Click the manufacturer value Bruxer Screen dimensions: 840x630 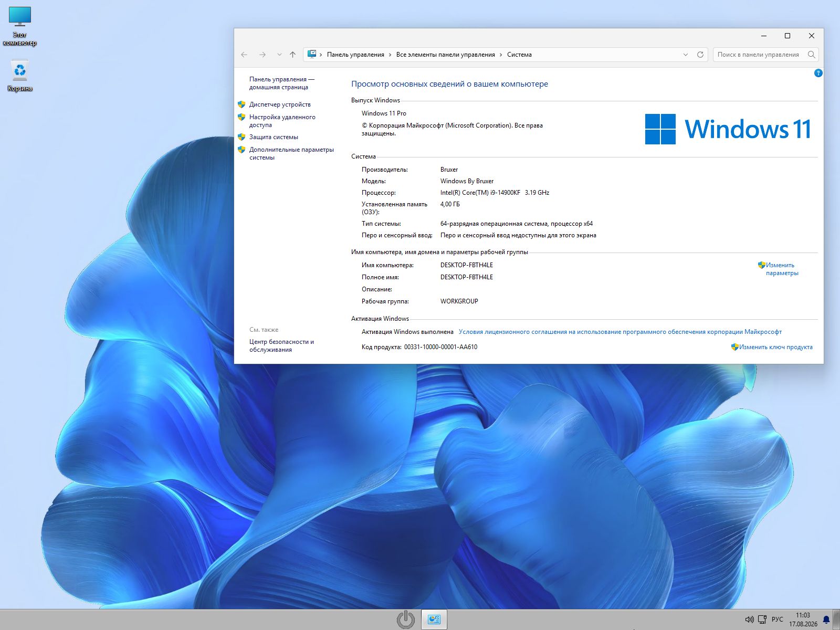(x=449, y=170)
